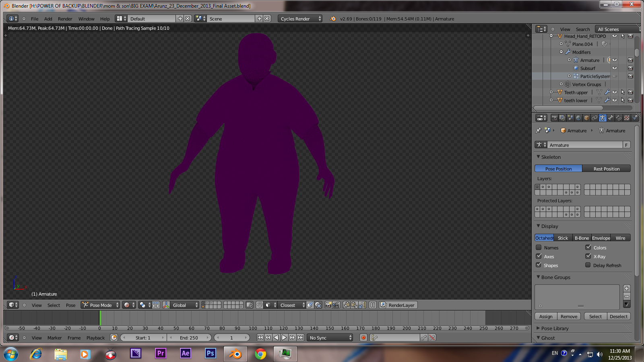The image size is (644, 362).
Task: Open the No Sync dropdown
Action: pos(330,337)
